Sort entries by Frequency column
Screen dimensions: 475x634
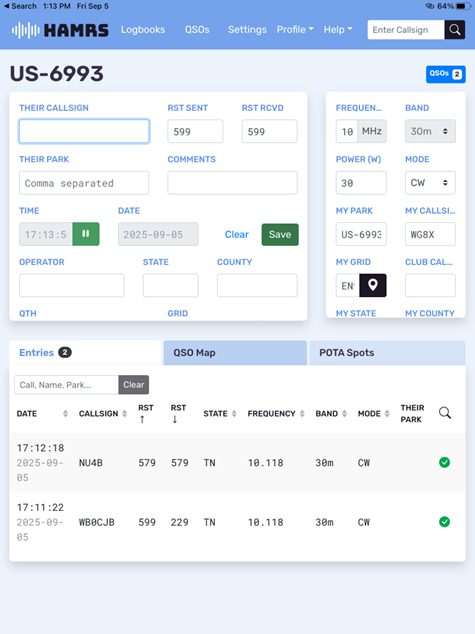point(302,413)
